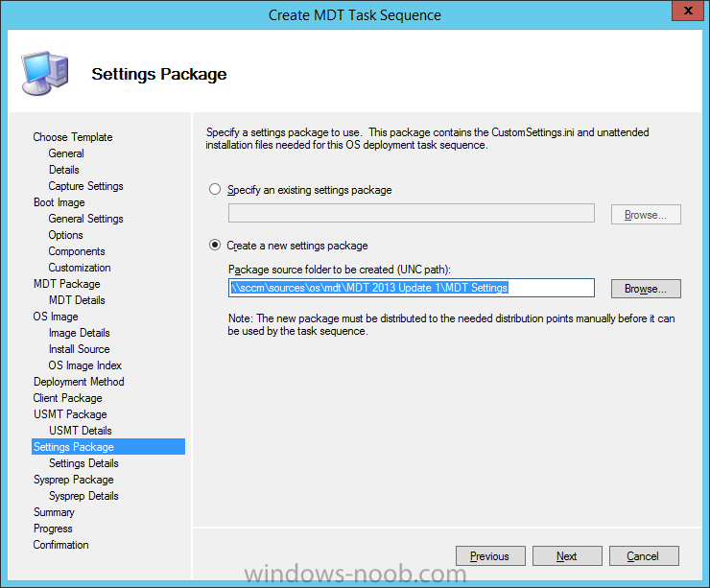This screenshot has height=588, width=710.
Task: Click the existing settings package text field
Action: tap(412, 213)
